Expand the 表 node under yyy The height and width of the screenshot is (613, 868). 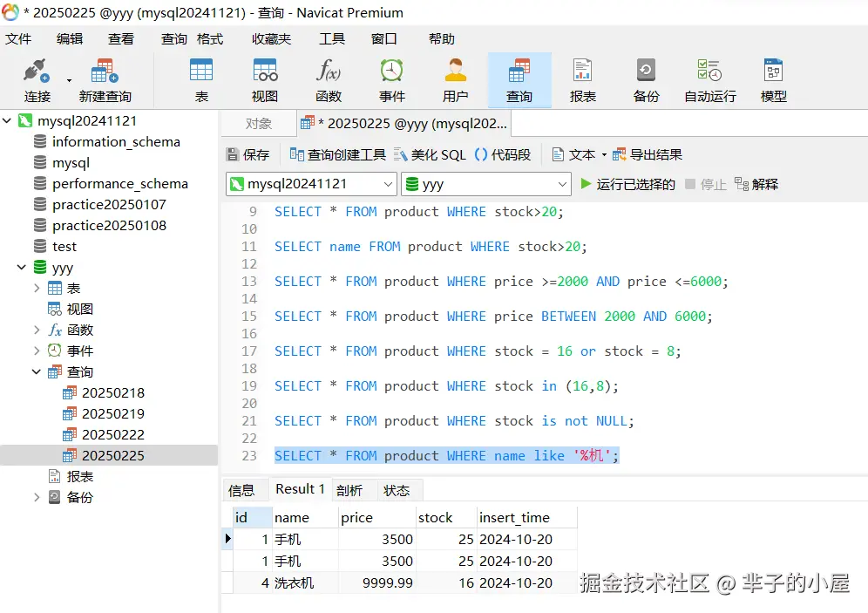tap(37, 288)
